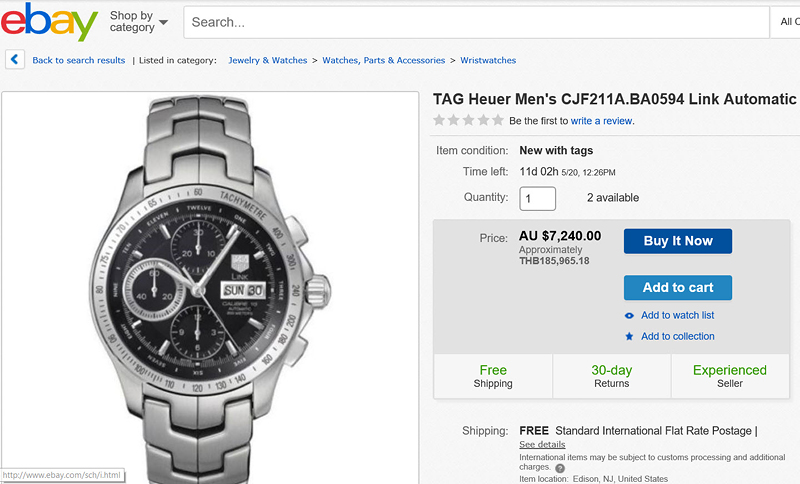
Task: Click the empty star rating row
Action: click(x=468, y=120)
